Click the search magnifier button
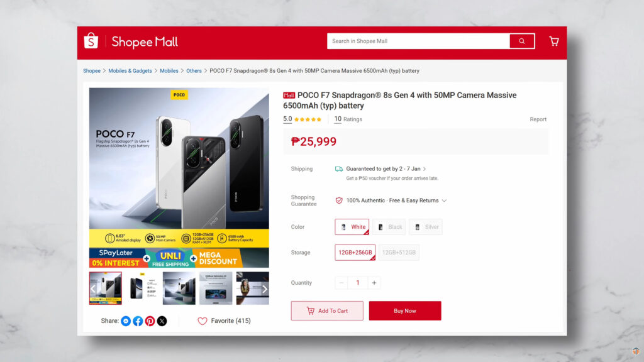The image size is (644, 362). 521,41
